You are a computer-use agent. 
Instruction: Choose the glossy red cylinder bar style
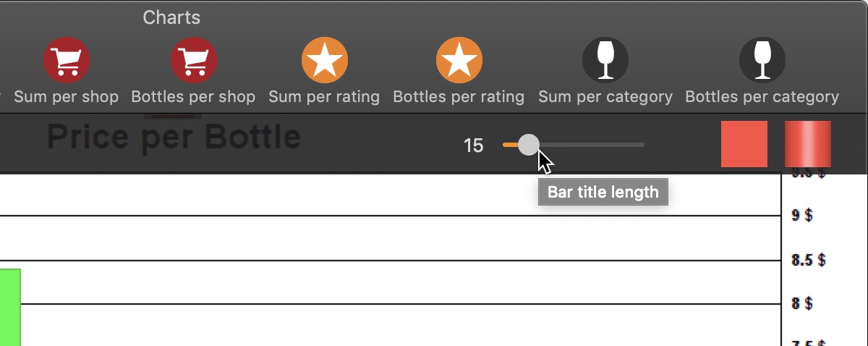[x=808, y=144]
